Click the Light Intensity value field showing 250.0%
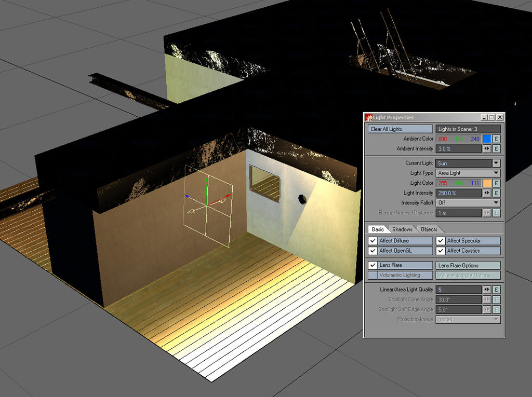 point(459,193)
